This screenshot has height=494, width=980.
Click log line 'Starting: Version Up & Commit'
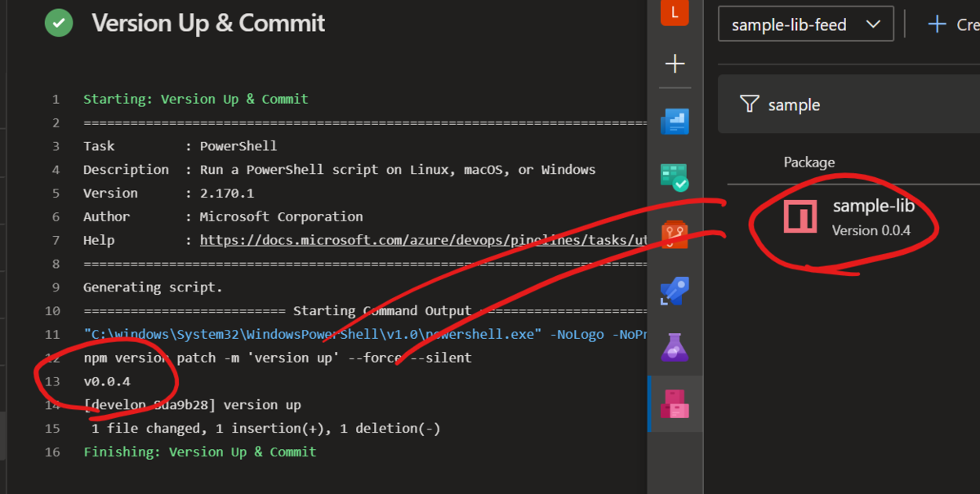tap(196, 99)
